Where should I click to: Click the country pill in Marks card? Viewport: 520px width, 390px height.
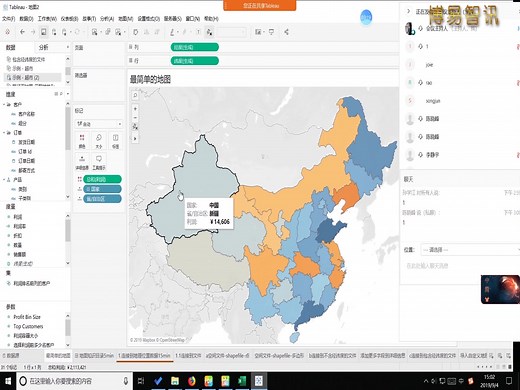[x=102, y=189]
